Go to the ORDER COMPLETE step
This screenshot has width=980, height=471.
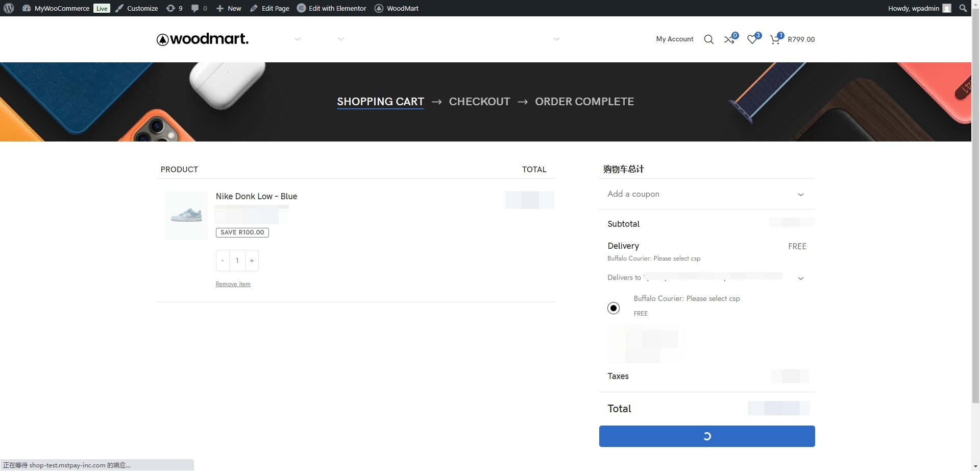coord(584,101)
